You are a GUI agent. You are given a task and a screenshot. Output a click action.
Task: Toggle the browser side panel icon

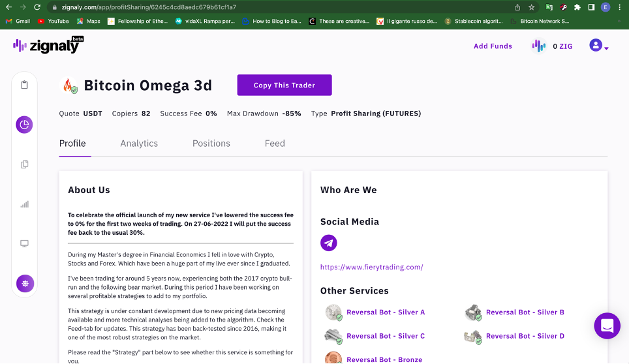click(x=591, y=7)
